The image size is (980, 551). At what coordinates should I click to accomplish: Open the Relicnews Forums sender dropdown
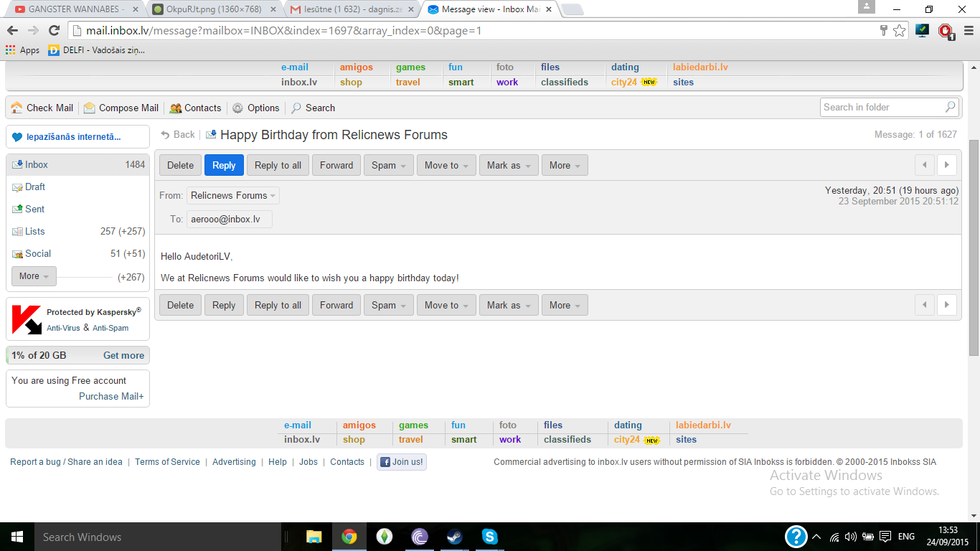(233, 195)
